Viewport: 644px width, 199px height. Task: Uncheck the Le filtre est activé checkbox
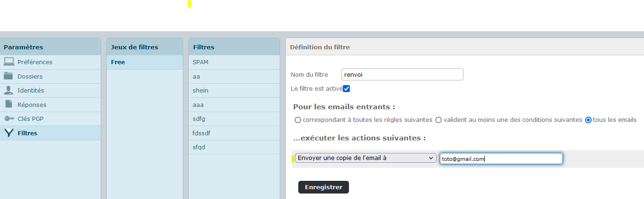[346, 88]
